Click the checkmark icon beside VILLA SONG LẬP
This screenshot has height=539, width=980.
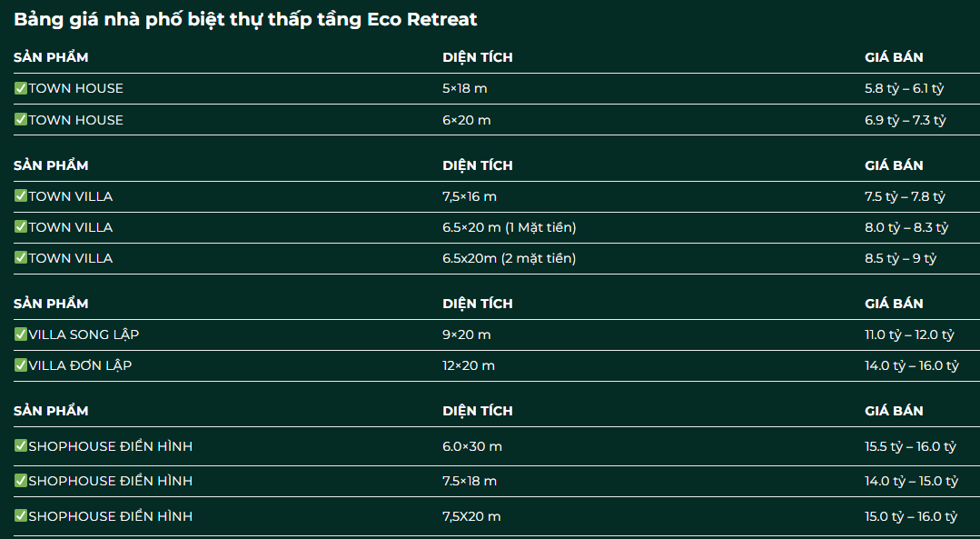[21, 334]
